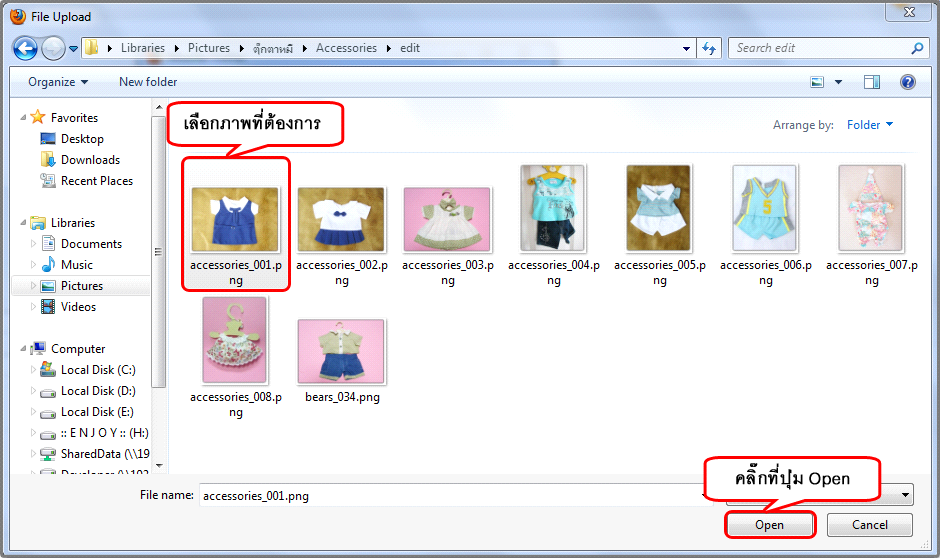Click the folder icon in address bar

(91, 47)
